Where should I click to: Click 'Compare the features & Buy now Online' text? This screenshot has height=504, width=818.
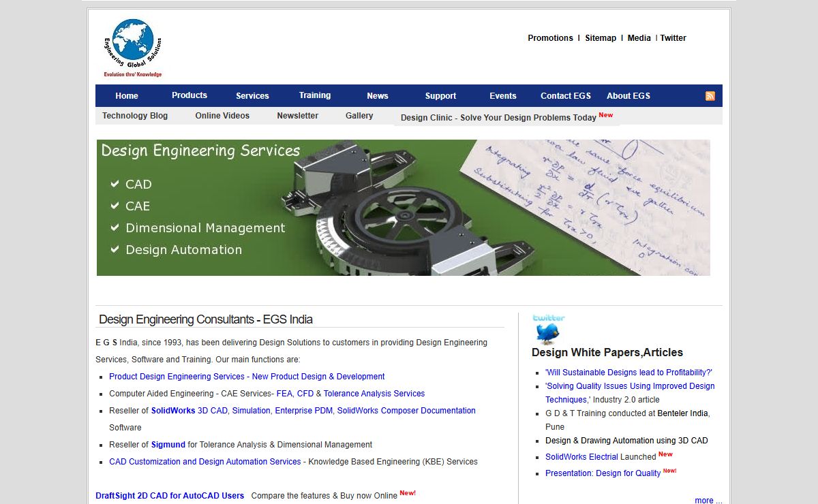[324, 496]
